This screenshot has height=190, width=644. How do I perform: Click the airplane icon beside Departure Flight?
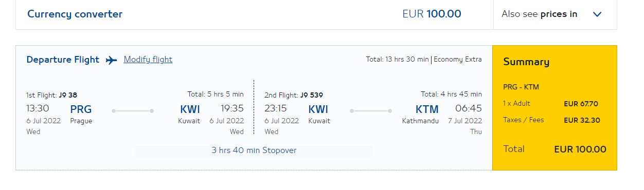pyautogui.click(x=112, y=60)
